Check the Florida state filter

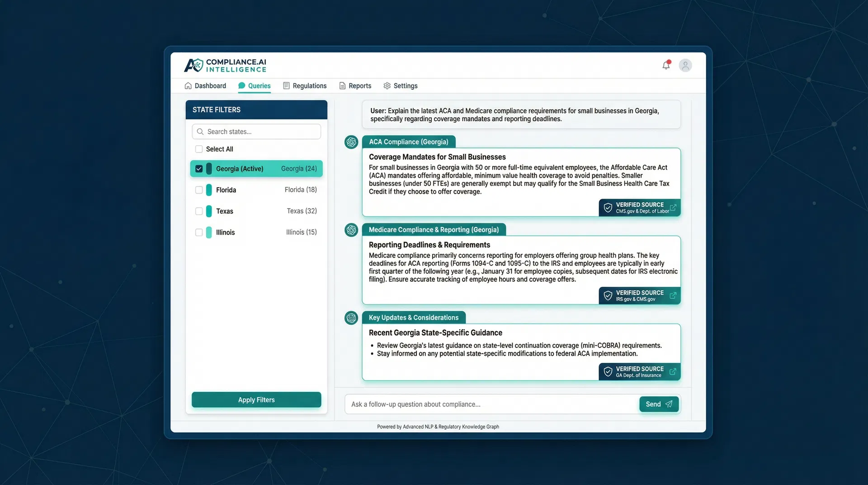199,190
